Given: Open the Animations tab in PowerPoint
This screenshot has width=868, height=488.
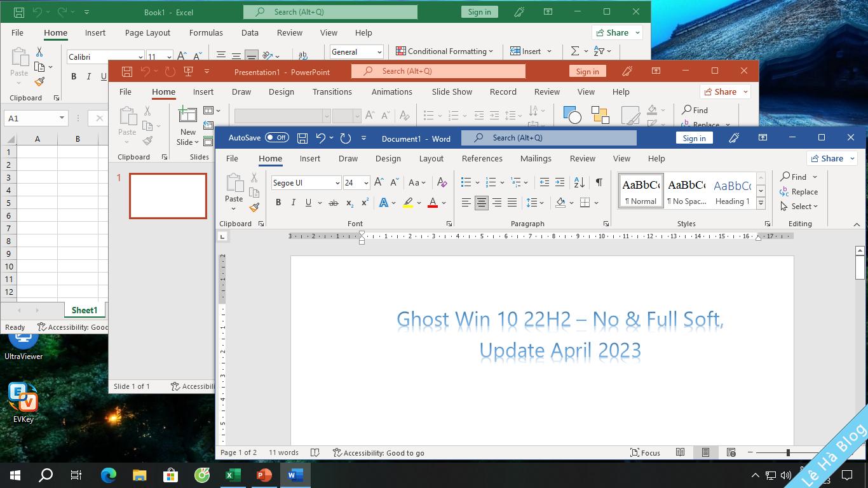Looking at the screenshot, I should click(x=391, y=91).
